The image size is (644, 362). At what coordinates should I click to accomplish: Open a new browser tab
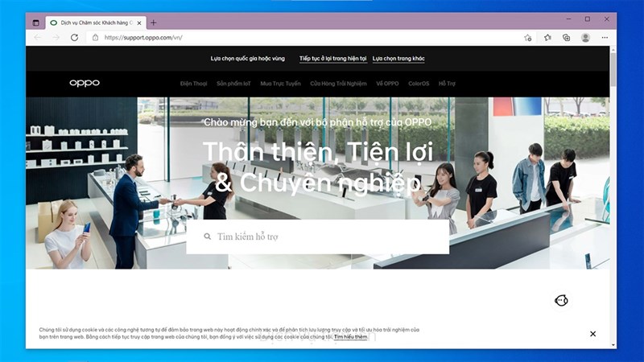153,23
